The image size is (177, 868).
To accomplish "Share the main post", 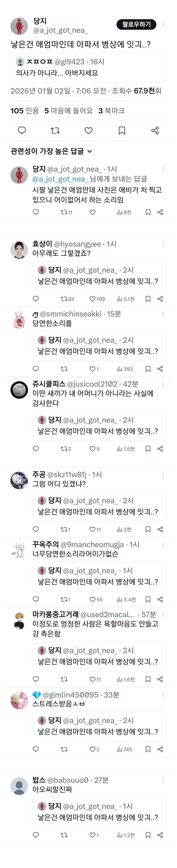I will 155,130.
